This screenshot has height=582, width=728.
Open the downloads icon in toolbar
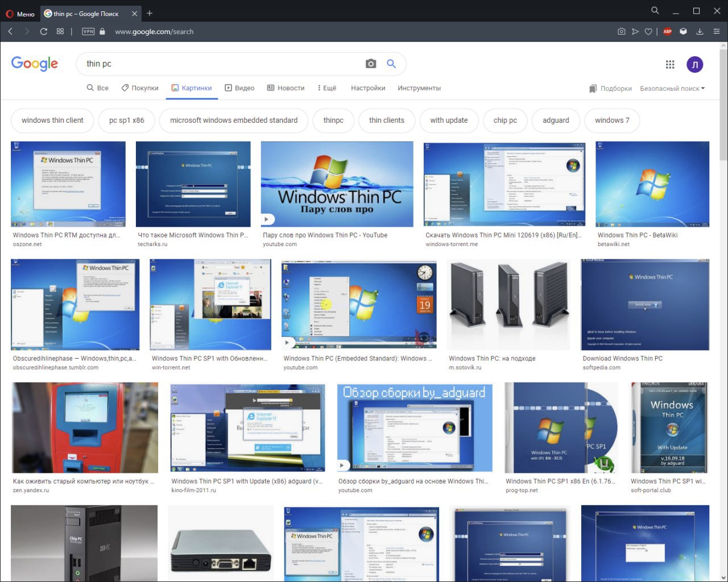pyautogui.click(x=700, y=32)
